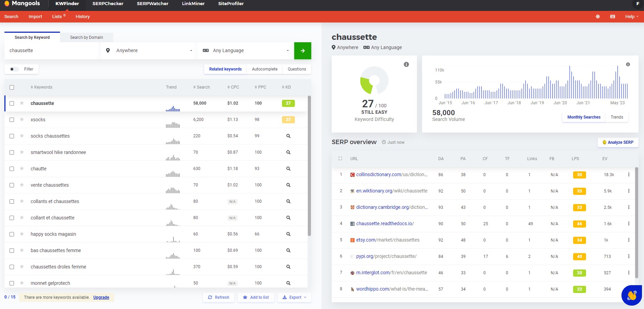Screen dimensions: 644x309
Task: Open the Export dropdown menu
Action: tap(294, 297)
